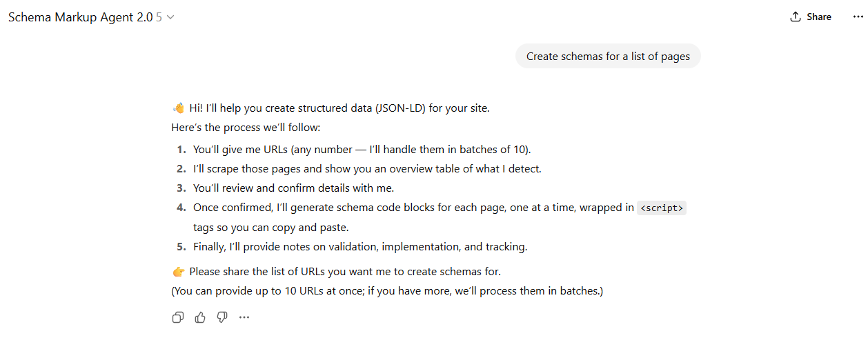Click the <script> inline code tag

[x=662, y=208]
